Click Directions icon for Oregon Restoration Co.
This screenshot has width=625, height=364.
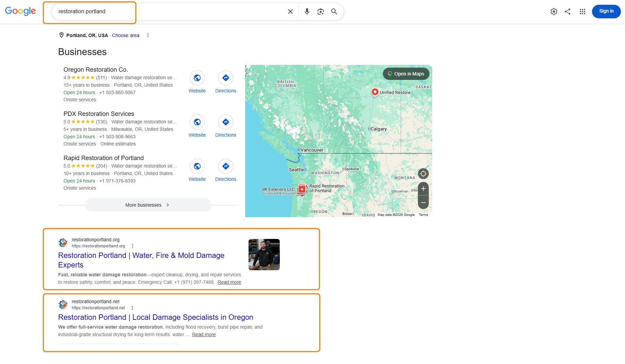(x=226, y=78)
